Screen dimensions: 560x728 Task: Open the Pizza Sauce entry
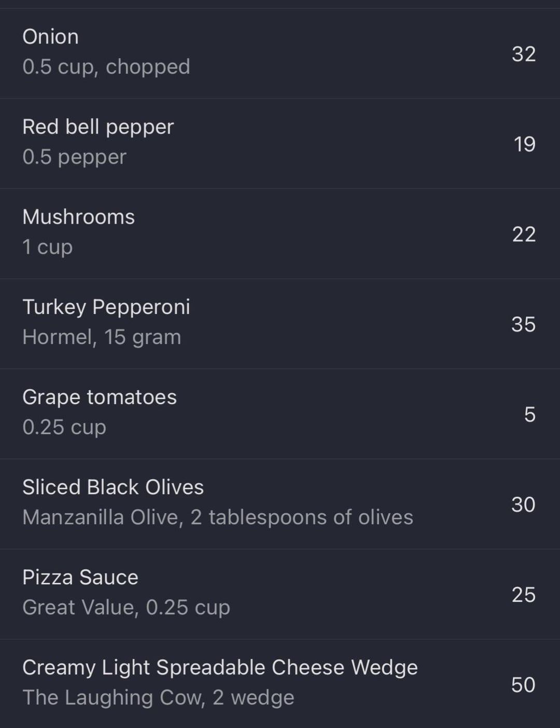280,594
